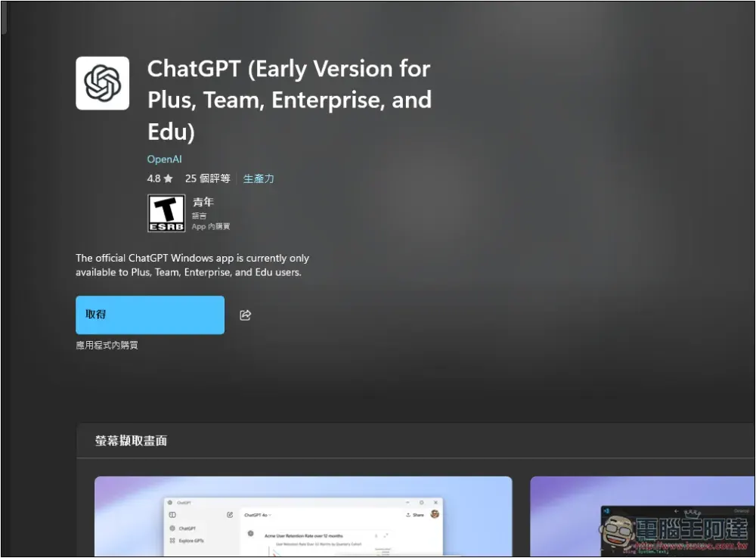756x558 pixels.
Task: Open the OpenAI publisher link
Action: point(164,159)
